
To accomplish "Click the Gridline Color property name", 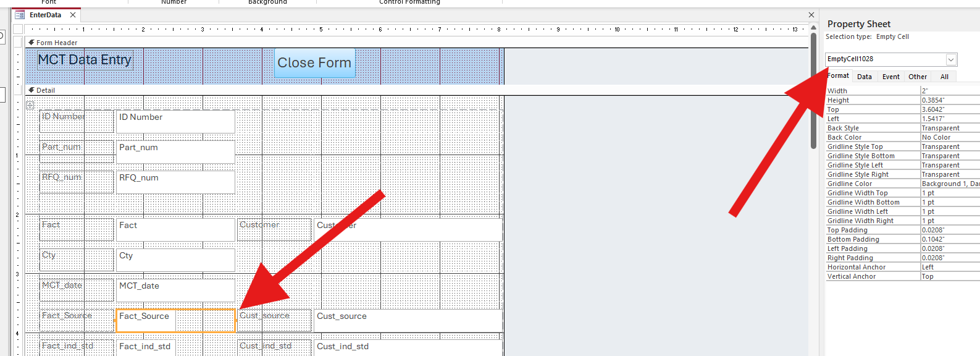I will click(x=850, y=184).
